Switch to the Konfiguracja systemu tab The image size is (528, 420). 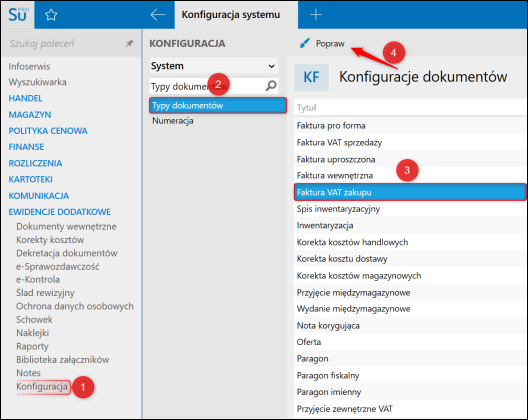coord(231,15)
